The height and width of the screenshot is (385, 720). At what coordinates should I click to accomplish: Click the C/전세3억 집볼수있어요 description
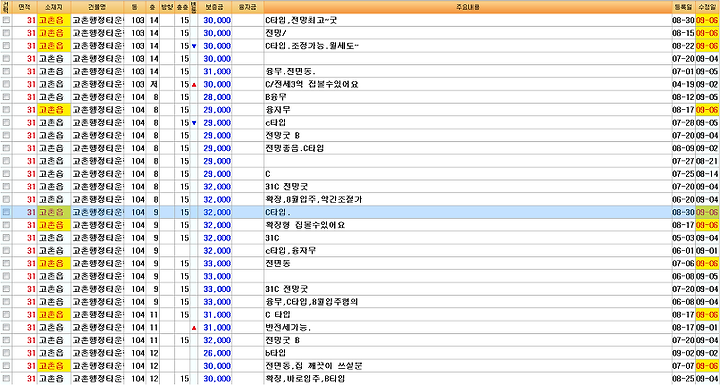(x=468, y=85)
